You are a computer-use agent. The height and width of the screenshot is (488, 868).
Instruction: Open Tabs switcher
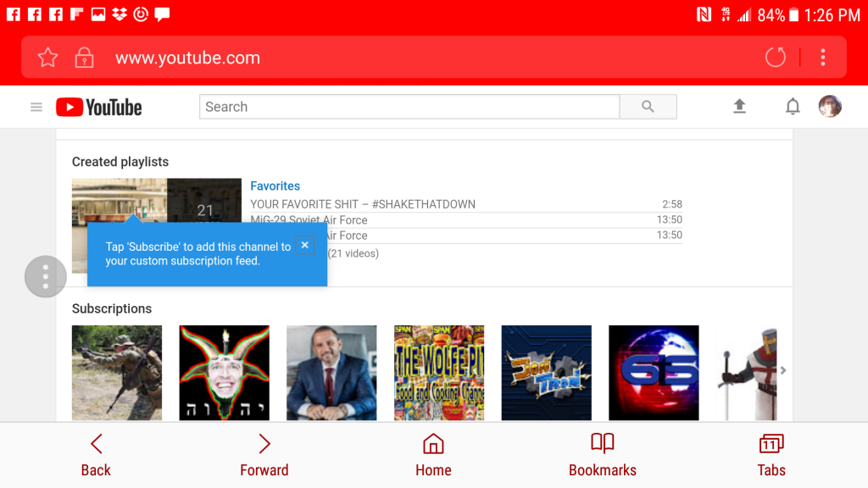[771, 455]
